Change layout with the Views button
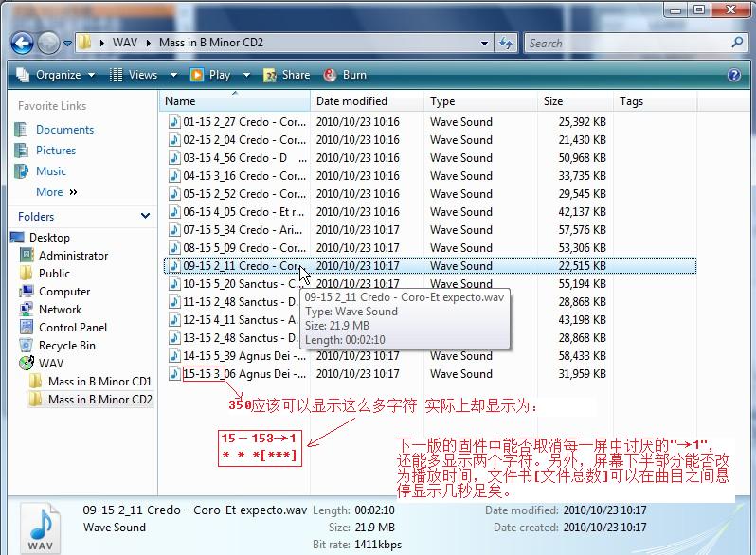The width and height of the screenshot is (756, 555). [x=134, y=75]
